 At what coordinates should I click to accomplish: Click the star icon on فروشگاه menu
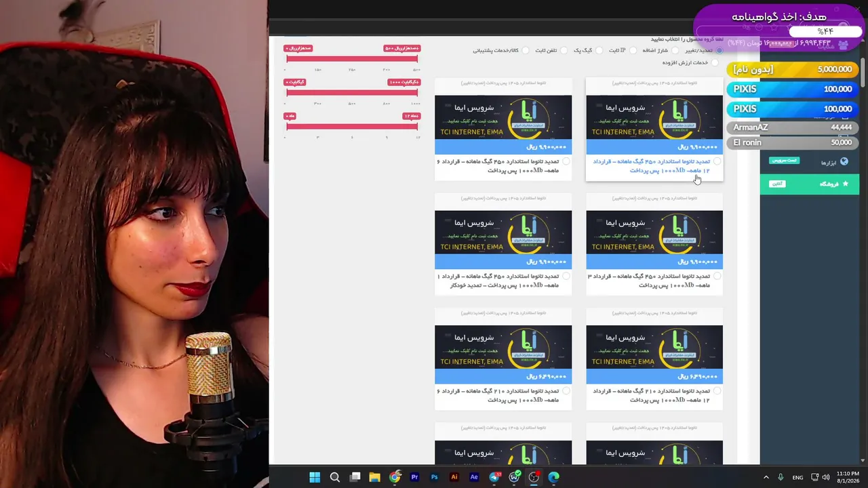[x=845, y=184]
